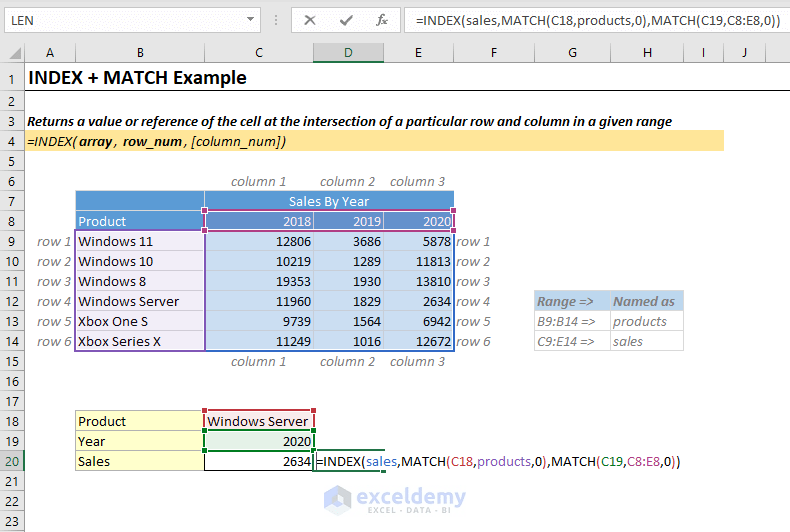Click the cell with value 3686
Screen dimensions: 790x532
[x=348, y=241]
